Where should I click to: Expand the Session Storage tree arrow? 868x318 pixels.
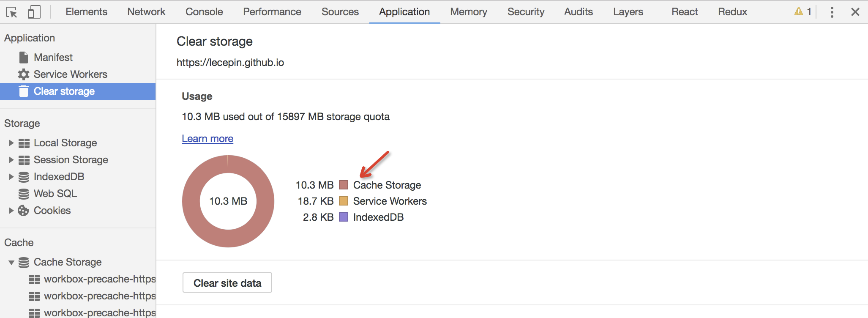coord(11,160)
